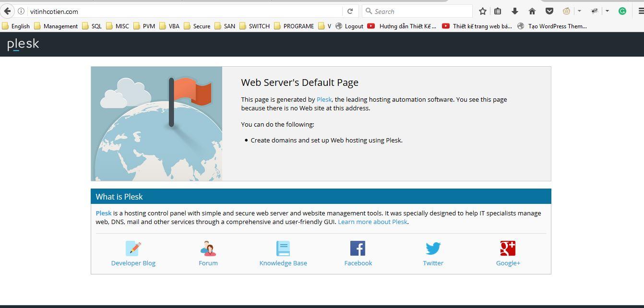644x308 pixels.
Task: Open Tạo WordPress Theme bookmark
Action: (x=552, y=26)
